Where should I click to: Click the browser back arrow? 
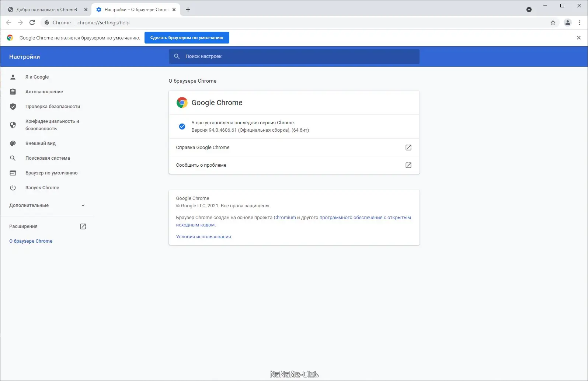coord(8,22)
